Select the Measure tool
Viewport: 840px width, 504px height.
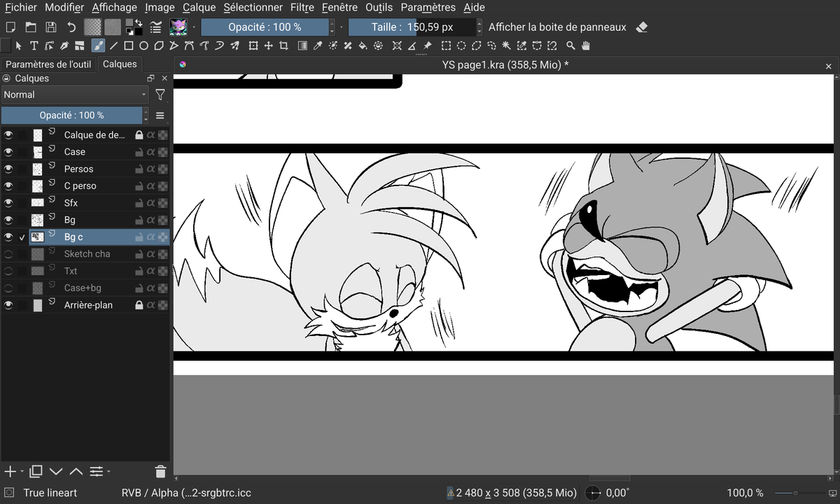[x=412, y=46]
